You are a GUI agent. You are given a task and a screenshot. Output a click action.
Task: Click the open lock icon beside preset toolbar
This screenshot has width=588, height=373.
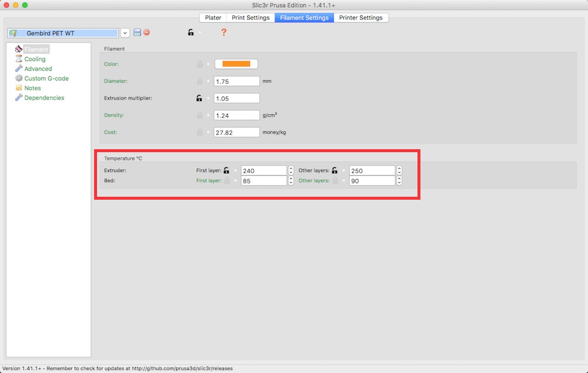191,32
